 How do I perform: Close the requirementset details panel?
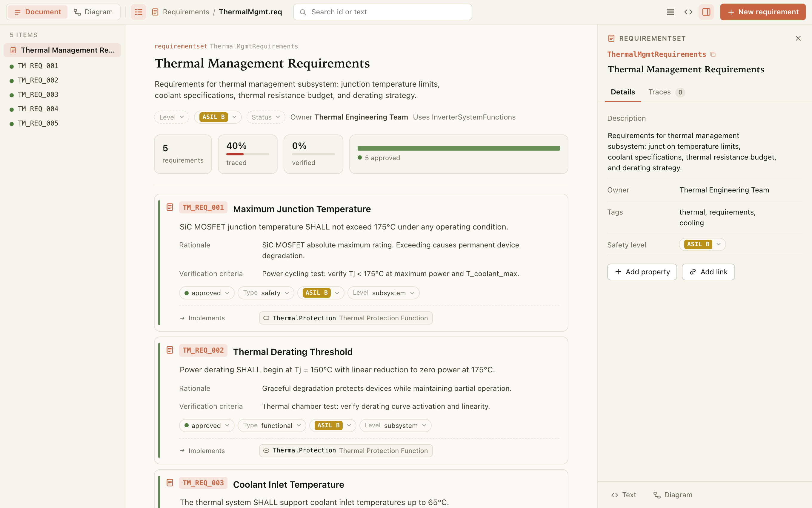point(798,38)
